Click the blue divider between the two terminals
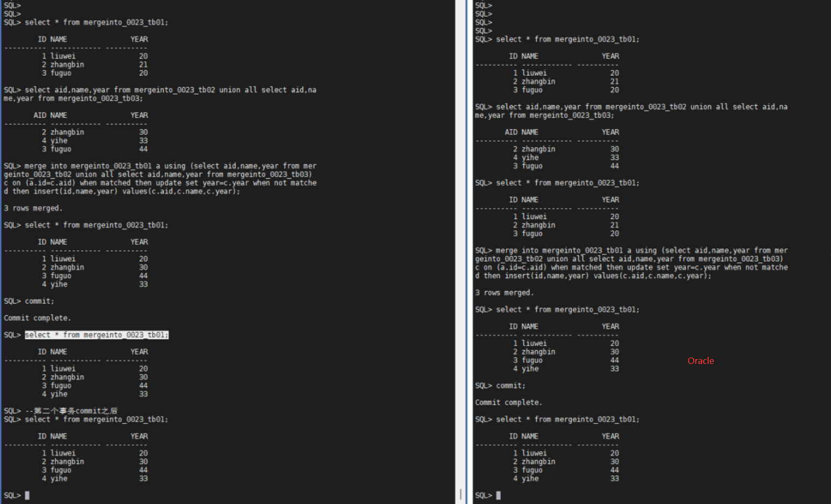Screen dimensions: 831x504 click(x=467, y=252)
